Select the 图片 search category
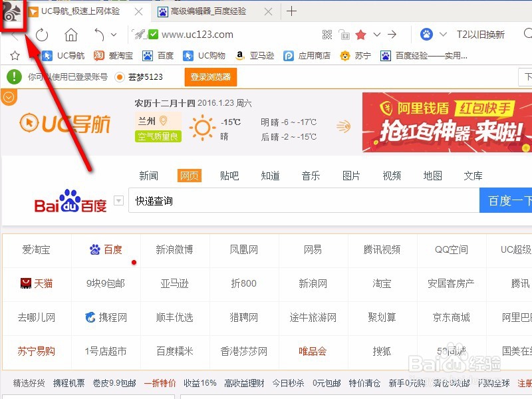532x399 pixels. [x=351, y=176]
